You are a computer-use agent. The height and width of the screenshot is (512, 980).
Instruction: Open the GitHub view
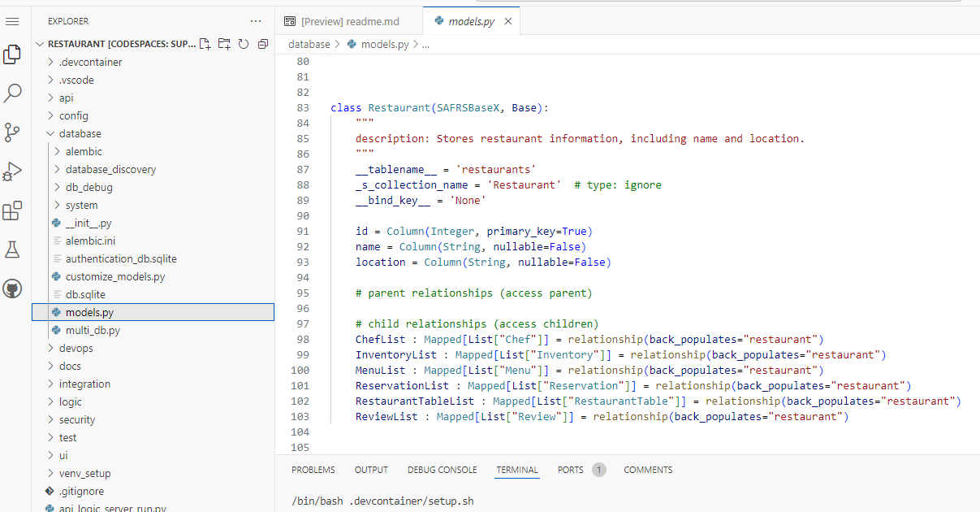coord(12,289)
